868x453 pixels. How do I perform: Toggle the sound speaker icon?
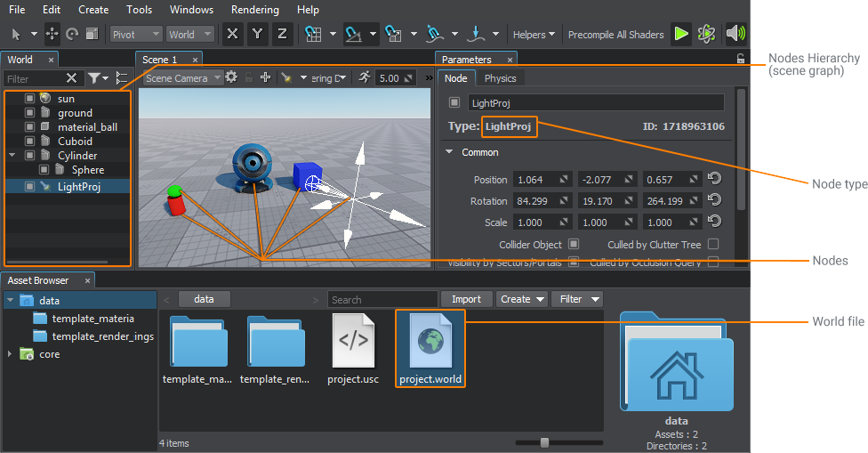point(735,34)
